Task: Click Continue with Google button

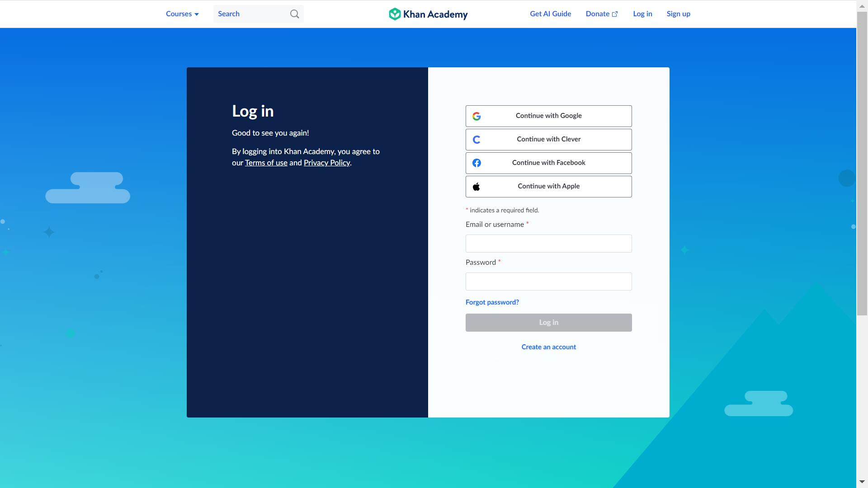Action: (x=548, y=116)
